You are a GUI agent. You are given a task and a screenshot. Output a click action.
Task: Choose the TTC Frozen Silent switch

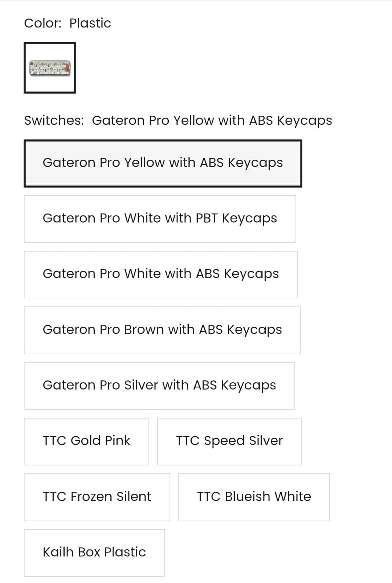pos(97,497)
